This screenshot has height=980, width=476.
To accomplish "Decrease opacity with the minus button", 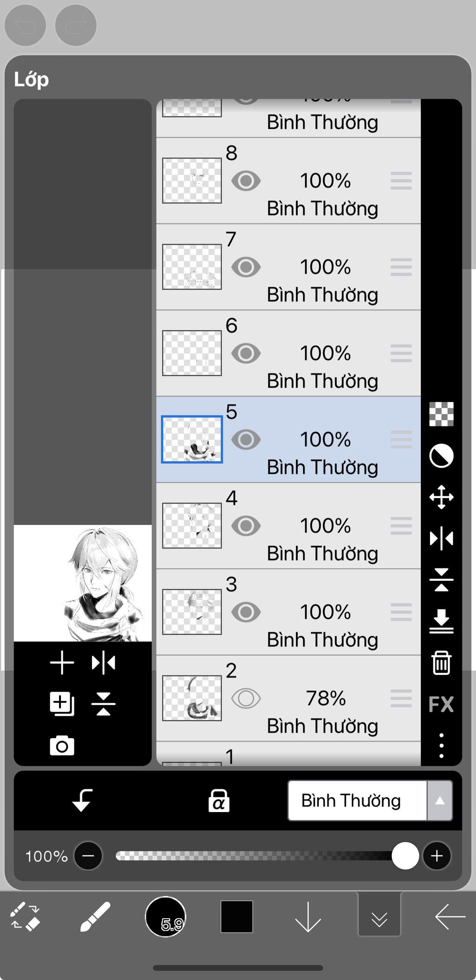I will coord(88,856).
